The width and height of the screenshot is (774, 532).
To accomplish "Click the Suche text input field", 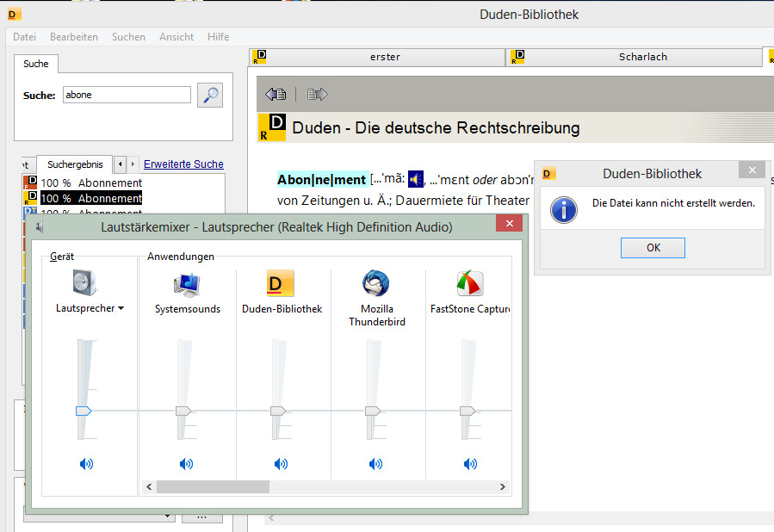I will (x=127, y=95).
